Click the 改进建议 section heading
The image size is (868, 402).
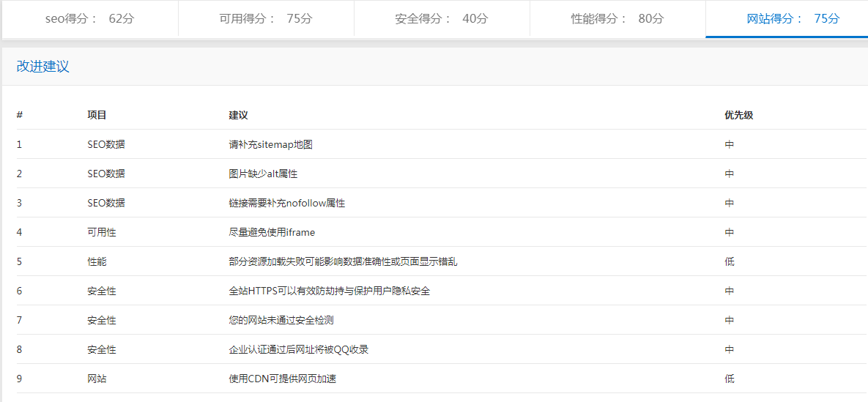click(43, 67)
